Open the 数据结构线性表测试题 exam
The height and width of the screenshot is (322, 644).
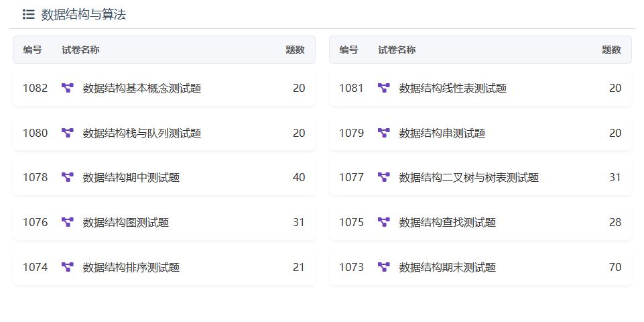click(x=452, y=89)
